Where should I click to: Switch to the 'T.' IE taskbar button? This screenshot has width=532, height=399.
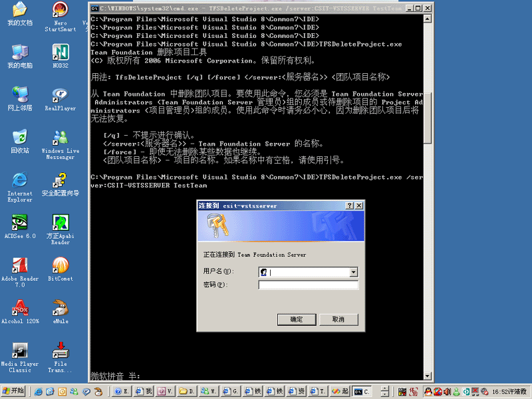[317, 392]
